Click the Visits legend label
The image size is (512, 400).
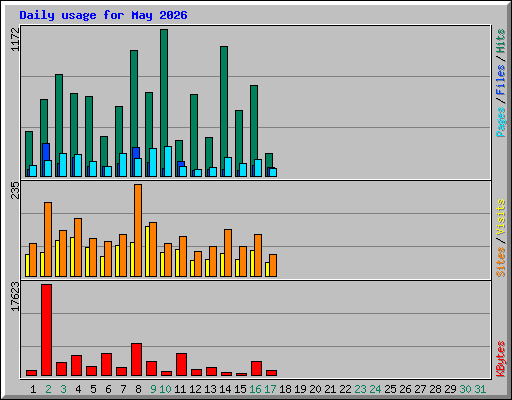pos(500,218)
